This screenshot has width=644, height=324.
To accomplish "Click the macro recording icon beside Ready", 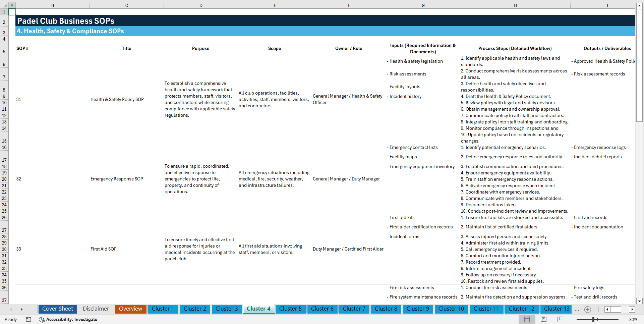I will (28, 319).
